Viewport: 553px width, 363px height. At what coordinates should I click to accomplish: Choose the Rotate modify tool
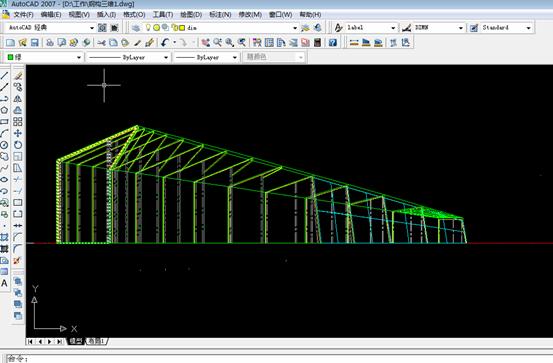tap(18, 145)
